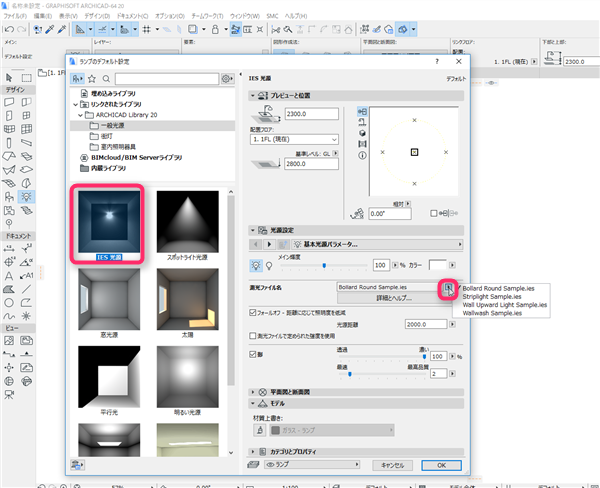Select 2D symbol preview icon
Image resolution: width=600 pixels, height=488 pixels.
pos(362,111)
